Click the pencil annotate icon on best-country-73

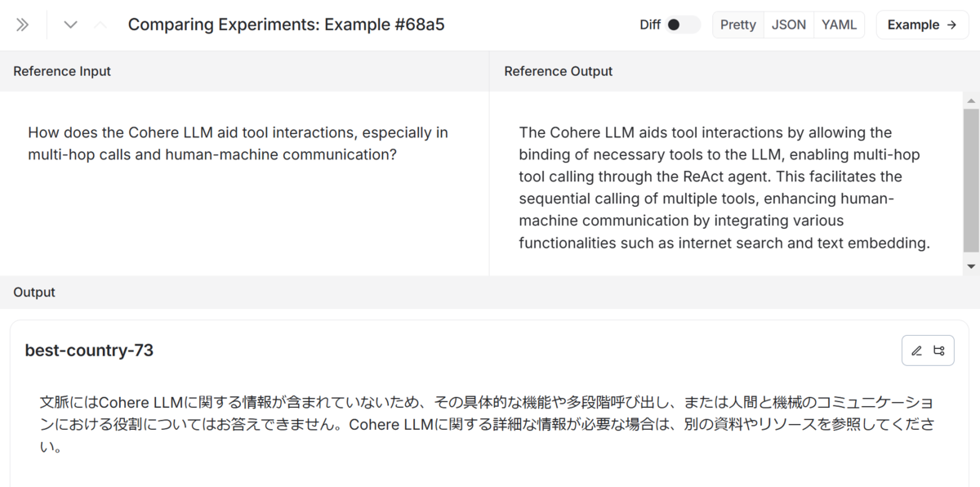coord(916,351)
